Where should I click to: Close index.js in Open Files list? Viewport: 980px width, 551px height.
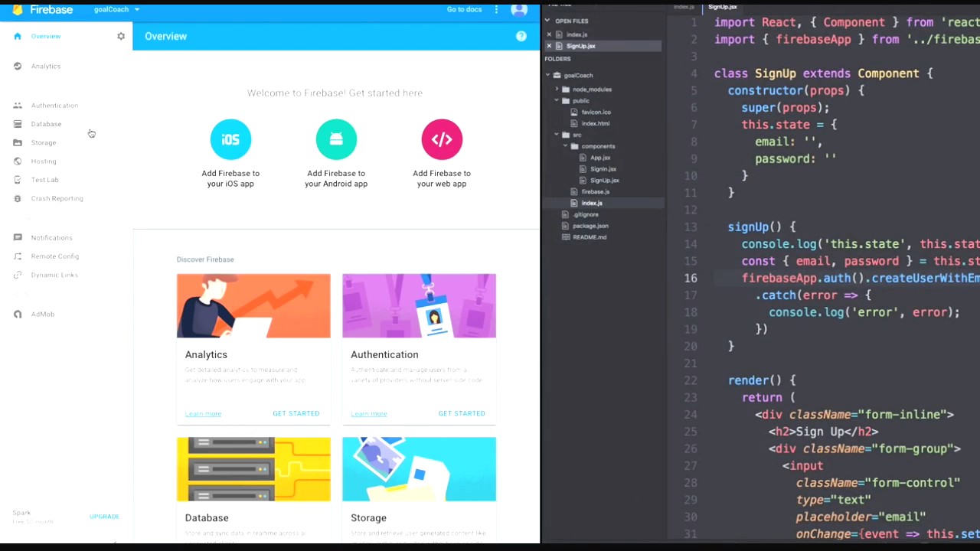coord(549,35)
